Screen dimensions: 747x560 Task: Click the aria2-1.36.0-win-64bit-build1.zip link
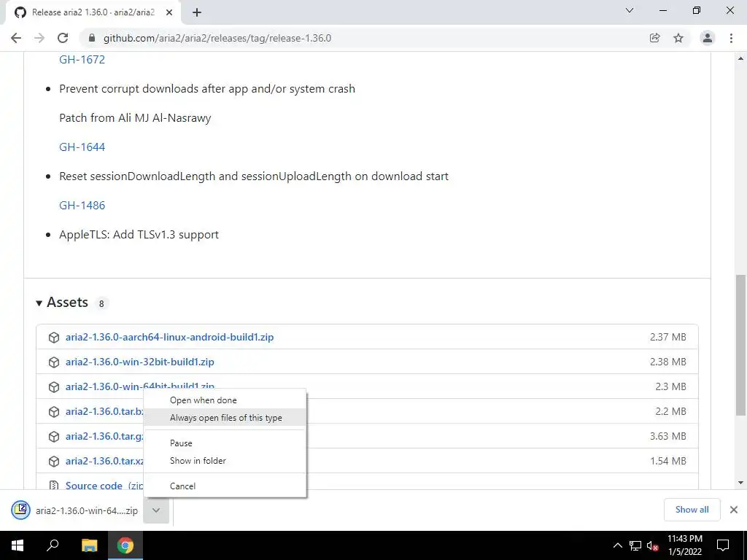pos(139,386)
